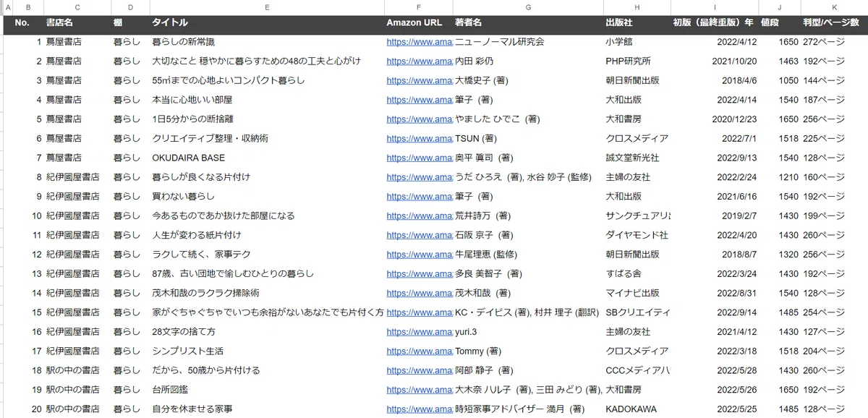Select title cell '暮らしの新常識'
This screenshot has width=868, height=418.
click(267, 42)
